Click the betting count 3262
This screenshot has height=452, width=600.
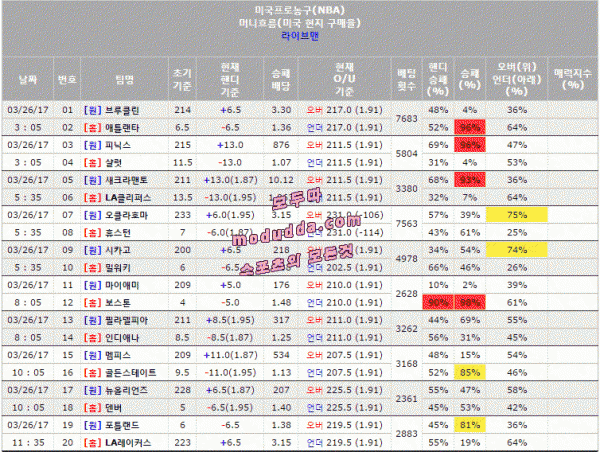pyautogui.click(x=406, y=329)
